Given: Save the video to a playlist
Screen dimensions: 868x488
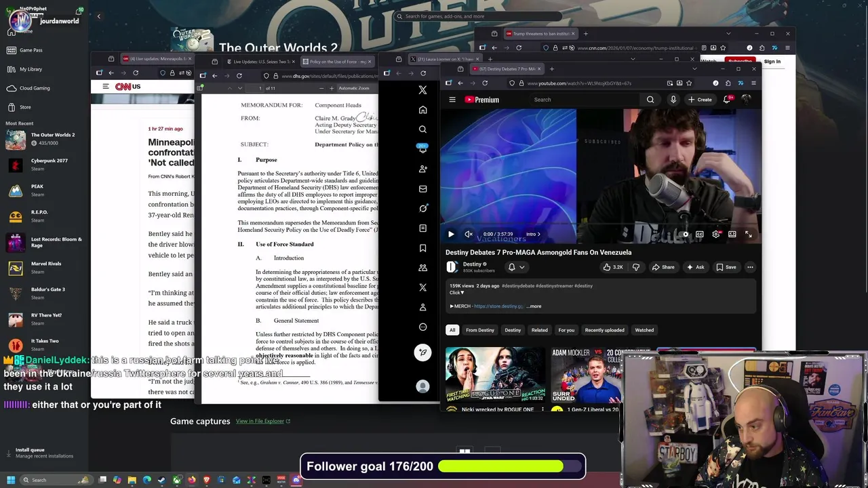Looking at the screenshot, I should pyautogui.click(x=726, y=267).
